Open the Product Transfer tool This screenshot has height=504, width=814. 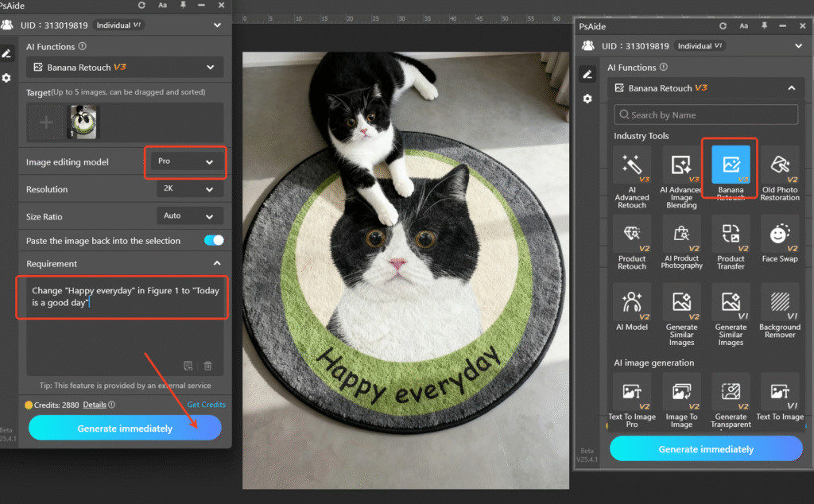[x=731, y=241]
